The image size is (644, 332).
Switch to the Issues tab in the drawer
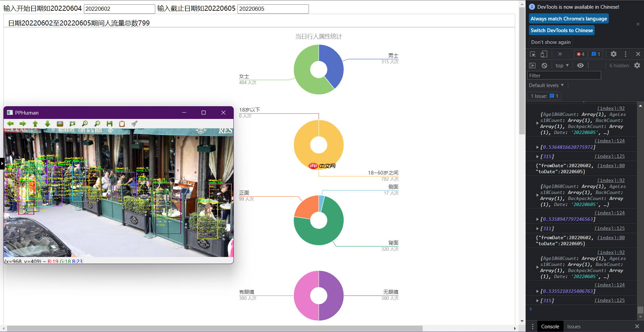[x=574, y=327]
